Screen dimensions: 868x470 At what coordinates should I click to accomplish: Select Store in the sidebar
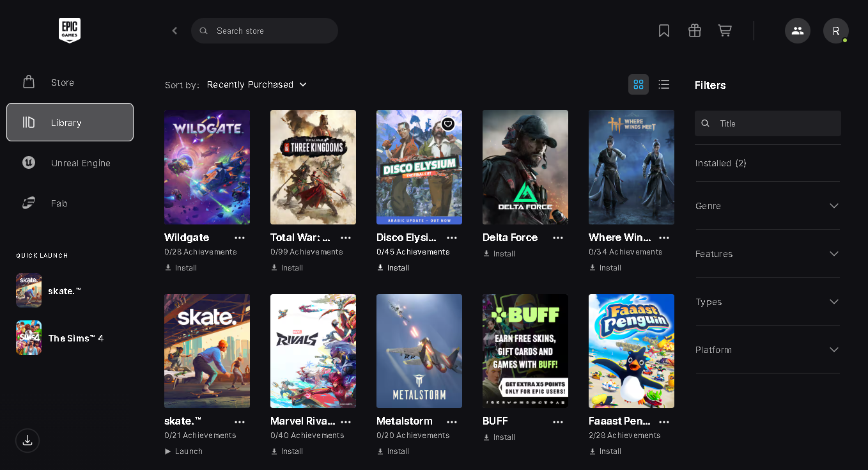62,82
